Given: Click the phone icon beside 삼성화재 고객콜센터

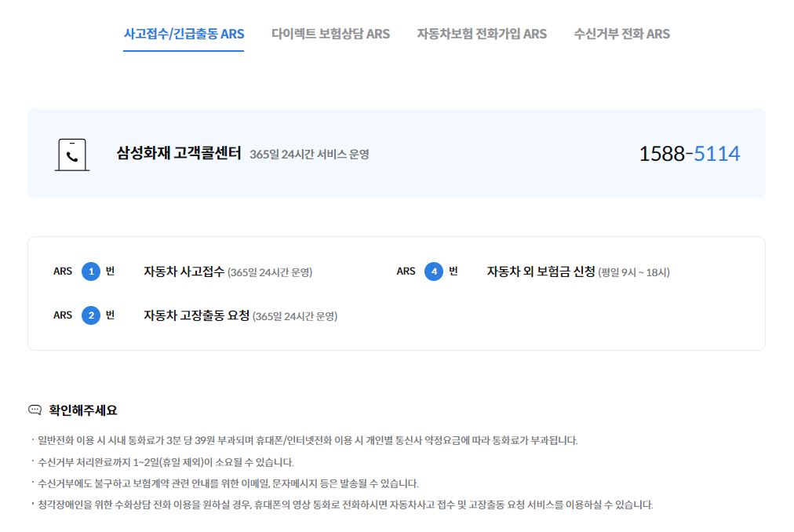Looking at the screenshot, I should click(72, 155).
